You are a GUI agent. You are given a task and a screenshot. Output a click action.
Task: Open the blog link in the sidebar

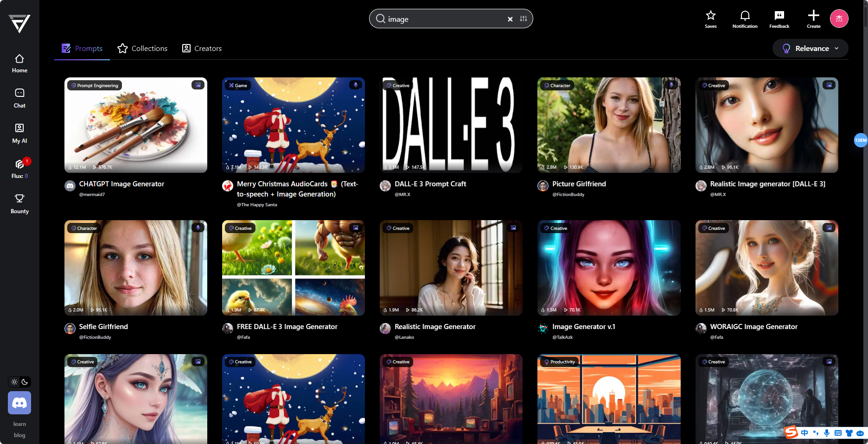tap(19, 435)
